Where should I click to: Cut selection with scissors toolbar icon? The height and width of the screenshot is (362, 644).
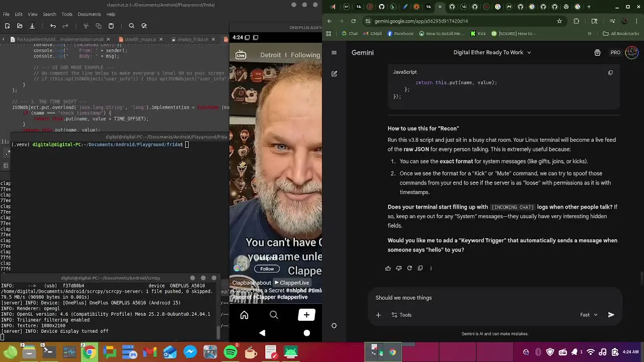[86, 26]
